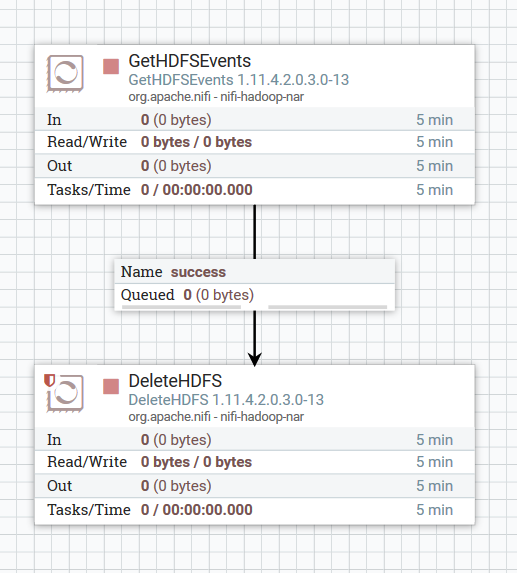Click the nifi-hadoop-nar bundle text under DeleteHDFS
The height and width of the screenshot is (573, 517).
(262, 417)
